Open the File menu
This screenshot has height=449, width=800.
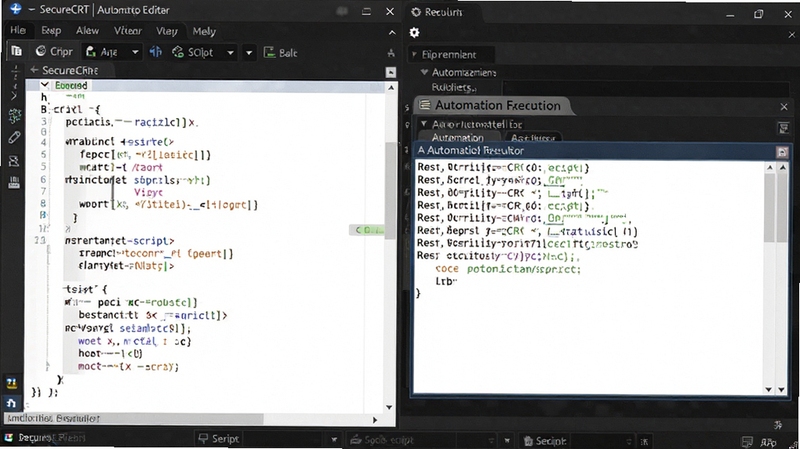click(18, 31)
